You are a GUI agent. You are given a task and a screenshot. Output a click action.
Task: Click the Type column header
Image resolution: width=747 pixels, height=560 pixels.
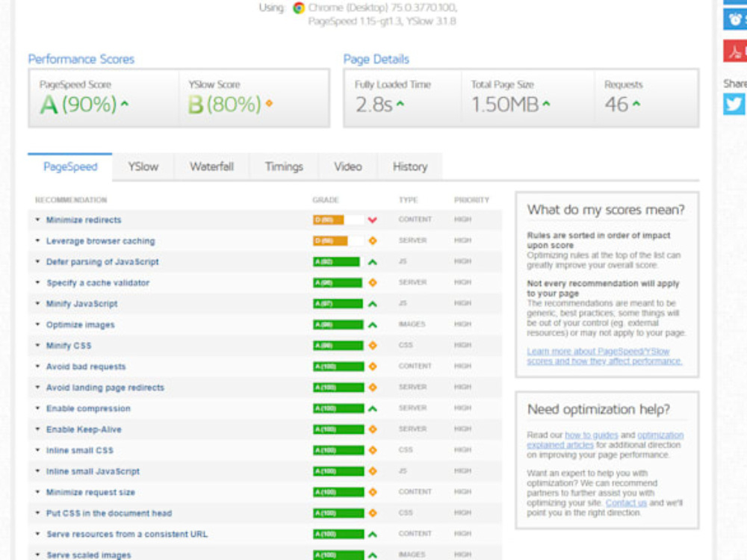pos(409,200)
